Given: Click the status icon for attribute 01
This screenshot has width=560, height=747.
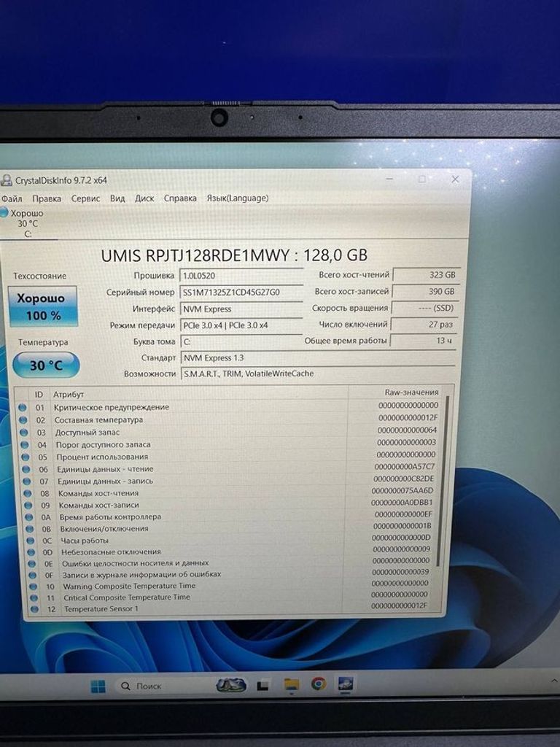Looking at the screenshot, I should (23, 407).
